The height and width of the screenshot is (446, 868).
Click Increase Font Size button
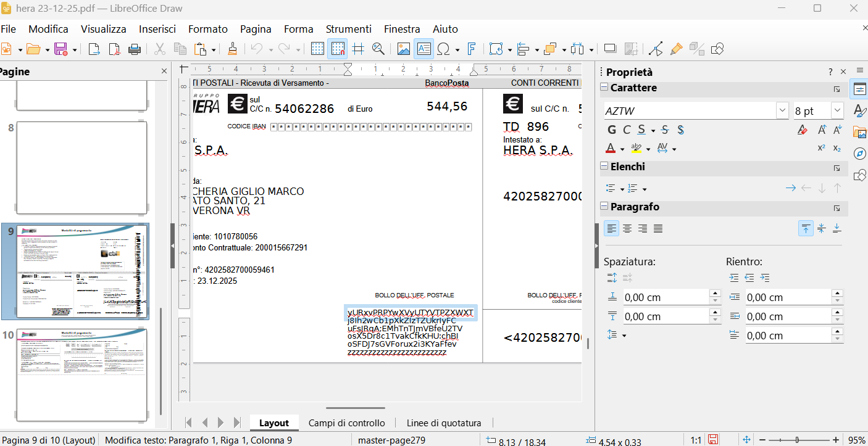pos(822,130)
